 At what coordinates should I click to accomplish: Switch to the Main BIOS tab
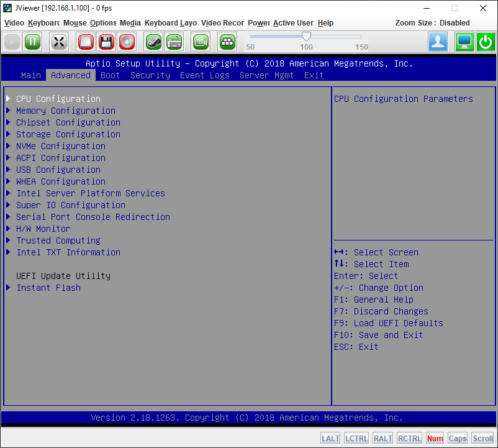(31, 75)
